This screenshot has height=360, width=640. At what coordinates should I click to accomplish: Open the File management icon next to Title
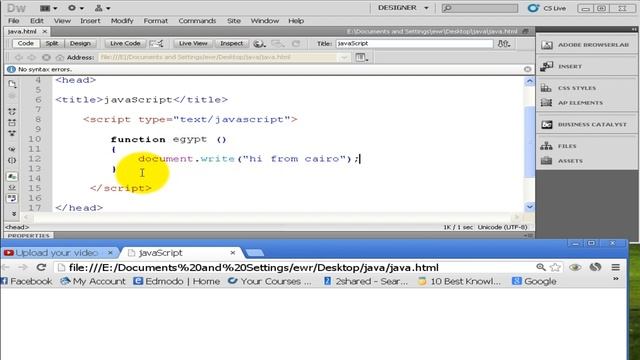pyautogui.click(x=504, y=43)
